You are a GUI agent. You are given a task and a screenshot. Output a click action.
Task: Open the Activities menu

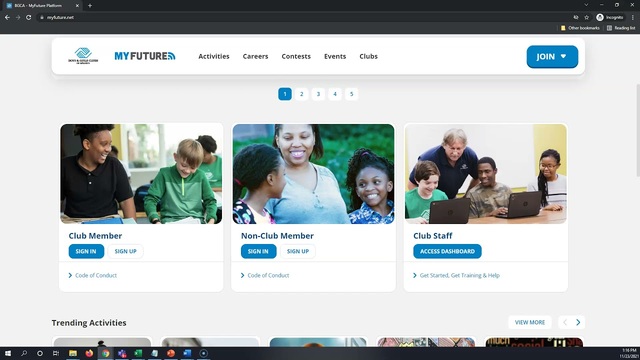pos(214,56)
